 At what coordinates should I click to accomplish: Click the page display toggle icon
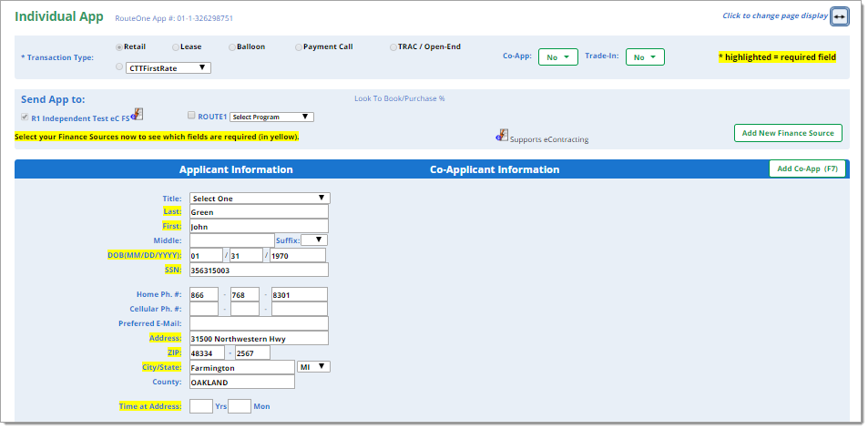pos(839,16)
